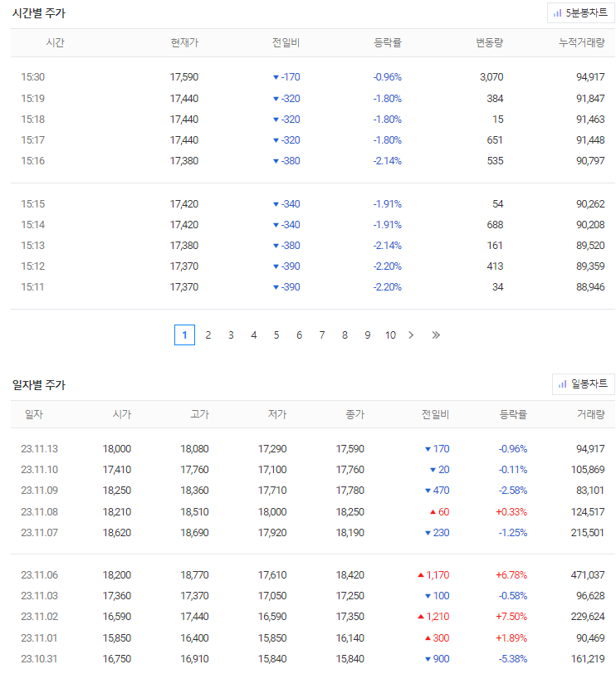Image resolution: width=616 pixels, height=674 pixels.
Task: Click the 현재가 column header
Action: point(184,42)
